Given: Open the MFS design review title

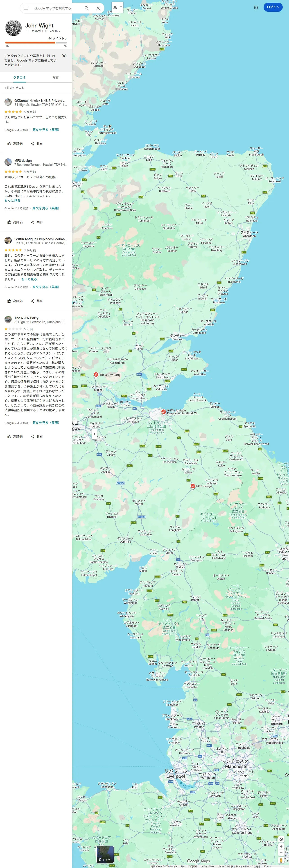Looking at the screenshot, I should (23, 161).
